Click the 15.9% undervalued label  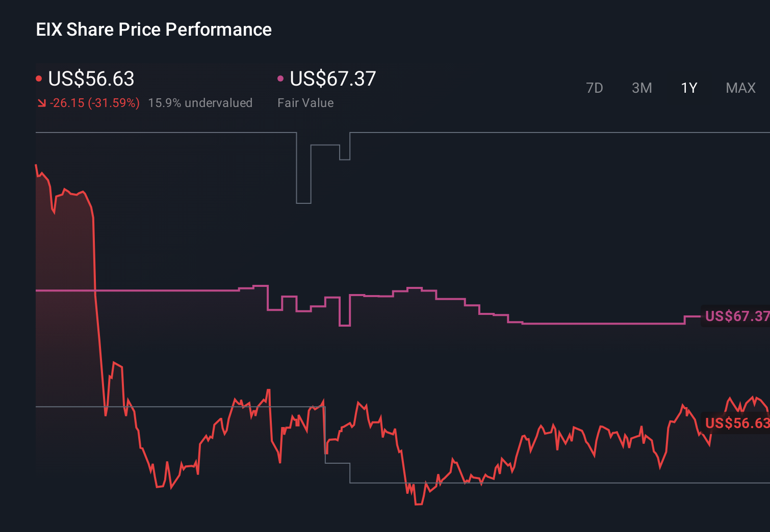pyautogui.click(x=200, y=102)
